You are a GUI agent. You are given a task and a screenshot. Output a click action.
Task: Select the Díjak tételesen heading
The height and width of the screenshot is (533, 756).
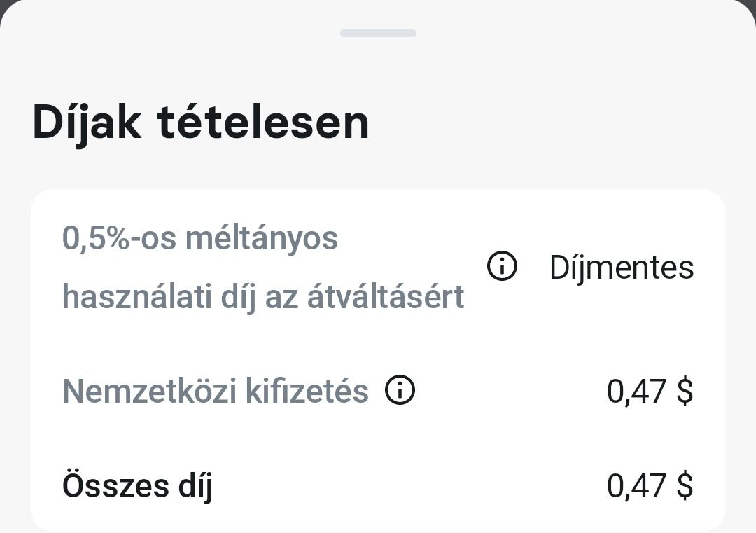(201, 123)
